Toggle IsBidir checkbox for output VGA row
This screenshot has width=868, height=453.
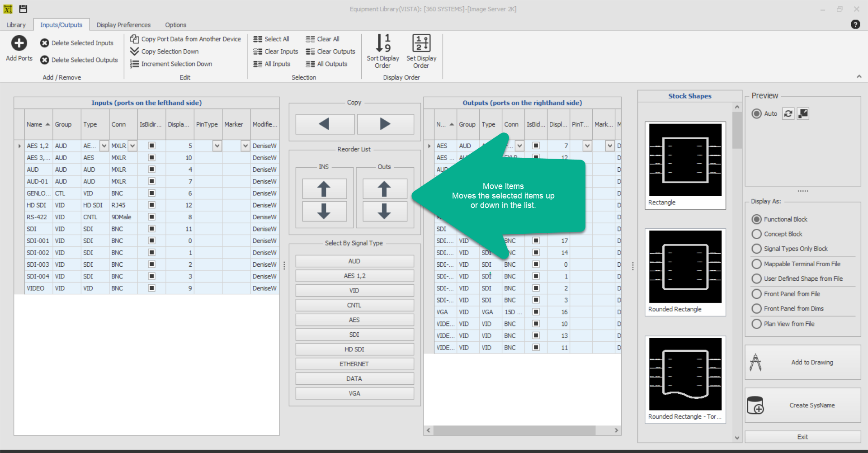tap(536, 312)
